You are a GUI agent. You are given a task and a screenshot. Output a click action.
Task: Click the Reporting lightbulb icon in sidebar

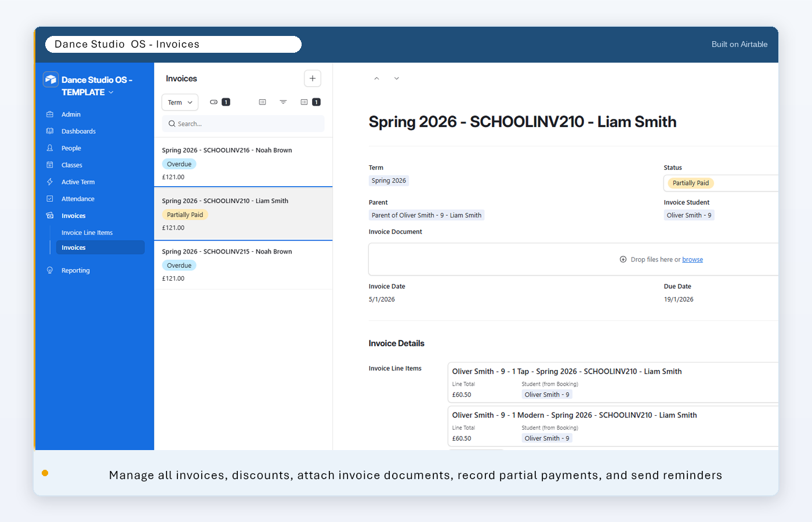pos(50,270)
